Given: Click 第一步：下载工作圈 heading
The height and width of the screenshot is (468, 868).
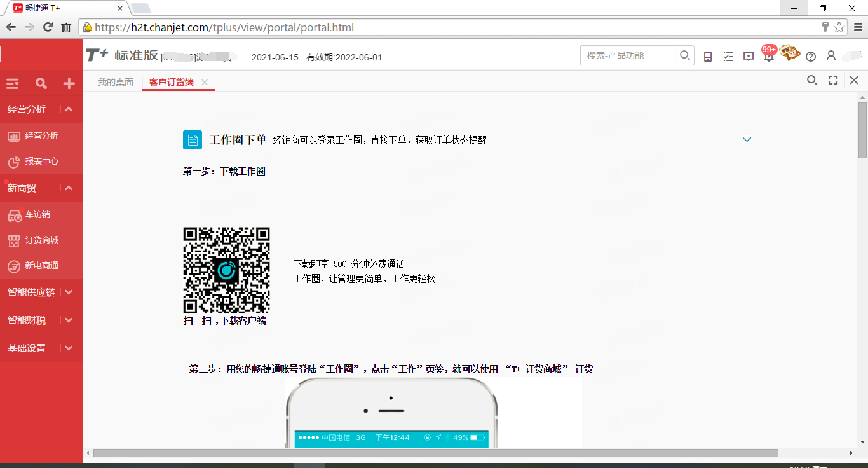Looking at the screenshot, I should (x=224, y=171).
